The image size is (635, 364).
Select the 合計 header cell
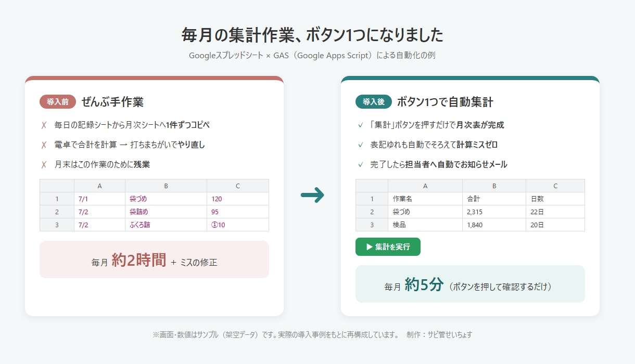click(494, 199)
